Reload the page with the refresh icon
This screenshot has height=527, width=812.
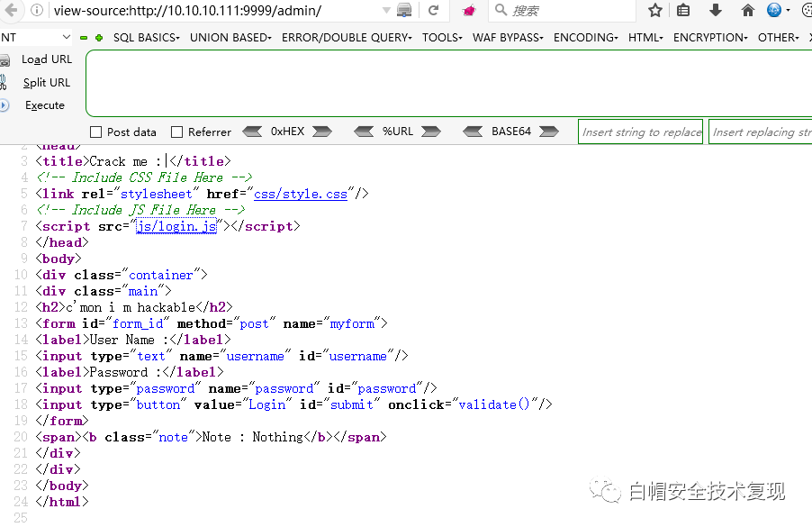click(433, 10)
